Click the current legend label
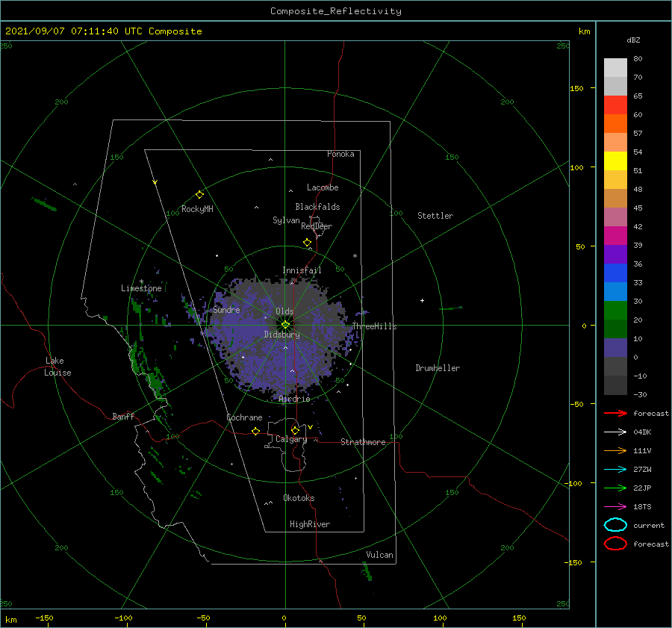The width and height of the screenshot is (672, 628). [x=648, y=526]
